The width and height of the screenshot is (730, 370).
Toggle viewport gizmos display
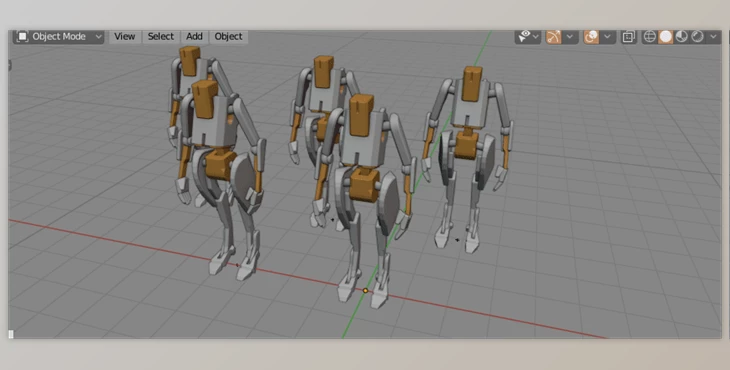pyautogui.click(x=554, y=37)
